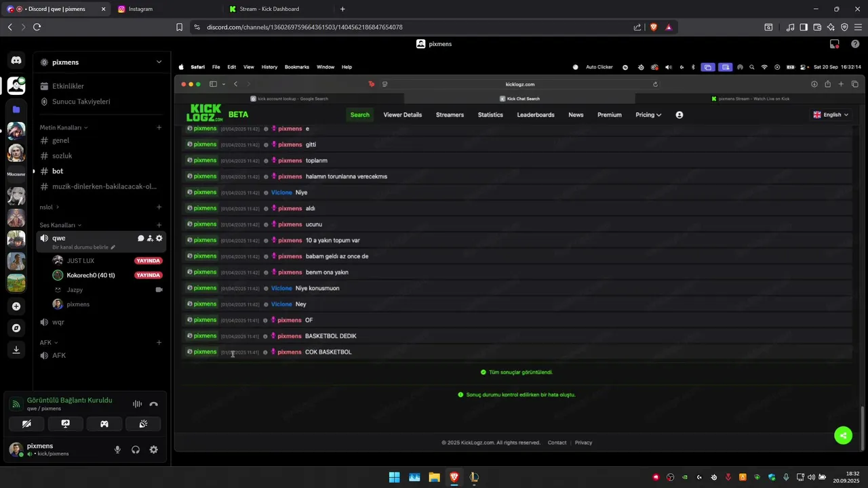Expand the nslol category
The width and height of the screenshot is (868, 488).
click(49, 207)
